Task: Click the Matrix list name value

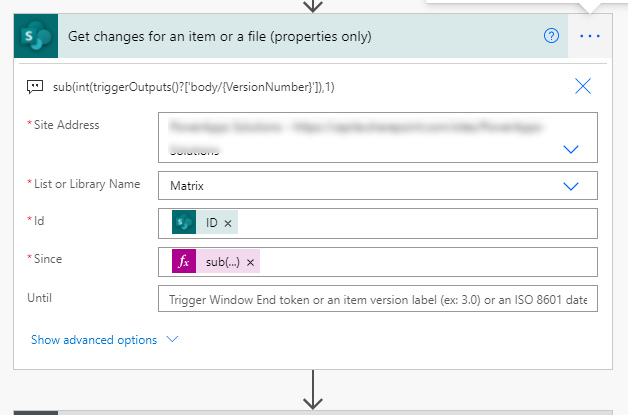Action: tap(187, 186)
